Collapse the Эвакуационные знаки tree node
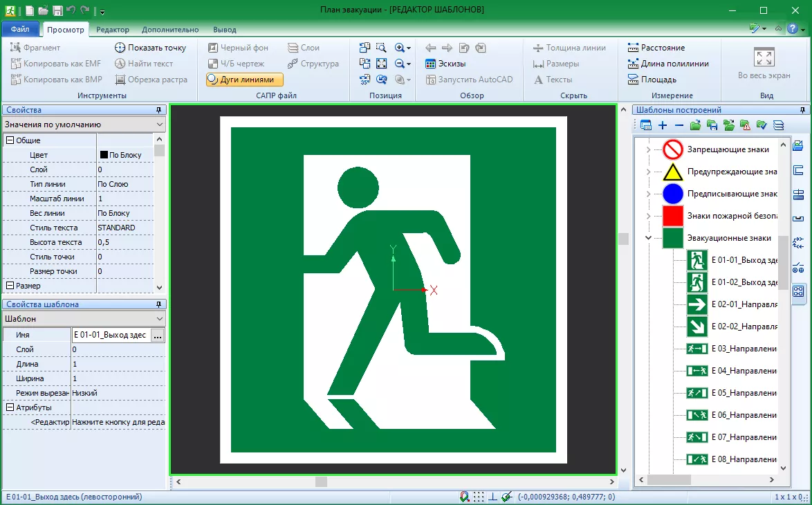The width and height of the screenshot is (812, 505). point(648,238)
